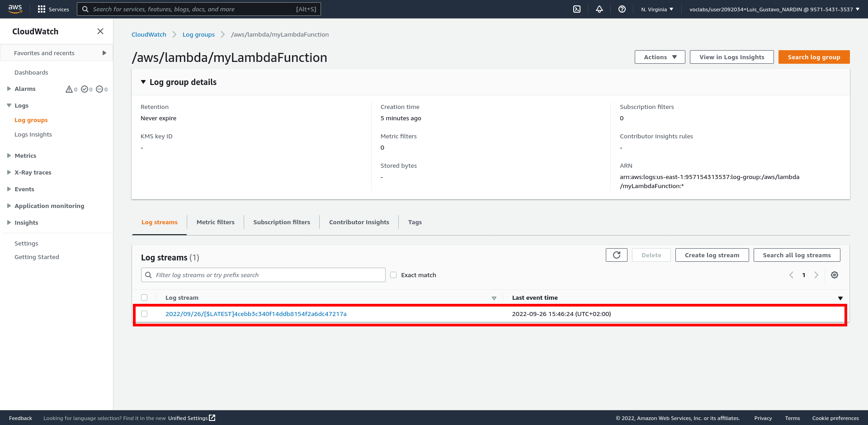Switch to the Subscription filters tab
This screenshot has height=425, width=868.
(x=281, y=222)
